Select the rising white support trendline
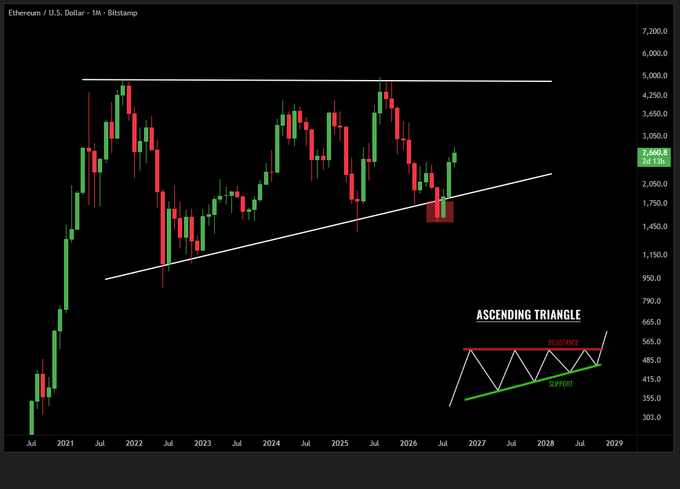 coord(328,226)
